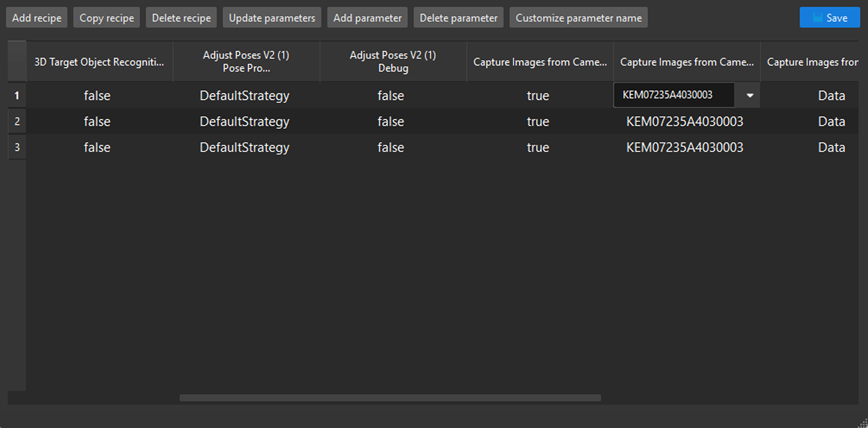
Task: Select row 1 by its row header
Action: pyautogui.click(x=17, y=95)
